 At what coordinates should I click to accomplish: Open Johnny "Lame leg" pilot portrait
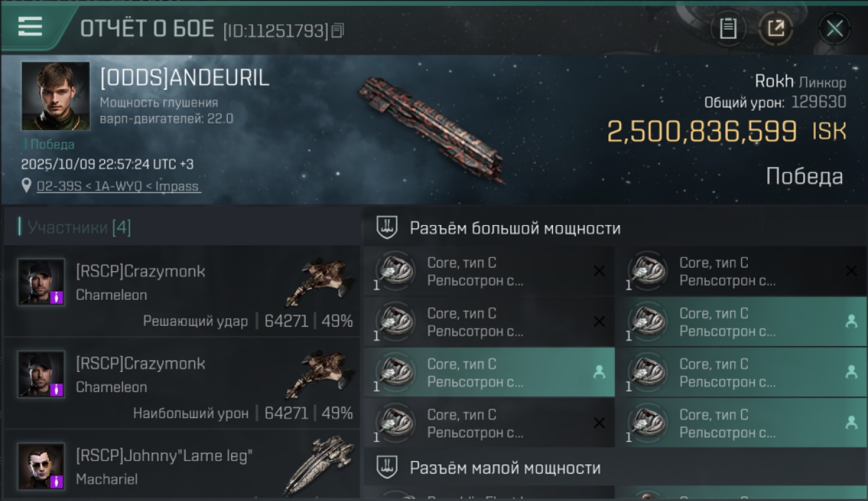click(41, 466)
